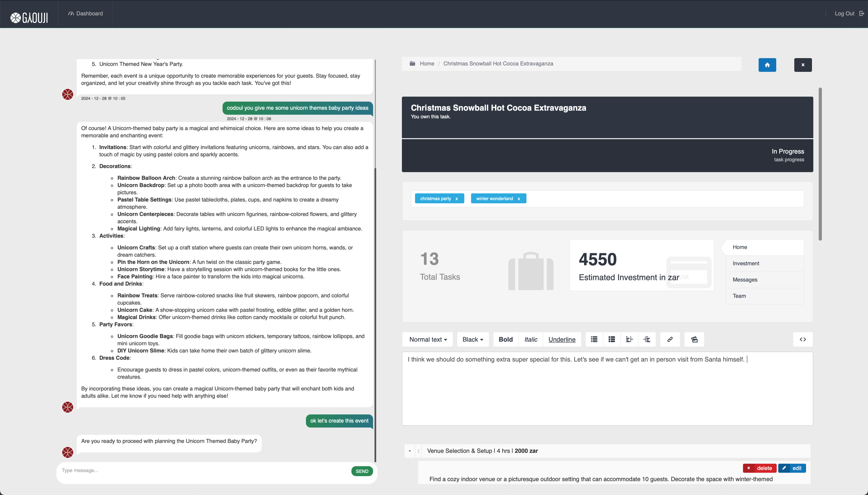This screenshot has height=495, width=868.
Task: Click the task panel scrollbar
Action: 820,164
